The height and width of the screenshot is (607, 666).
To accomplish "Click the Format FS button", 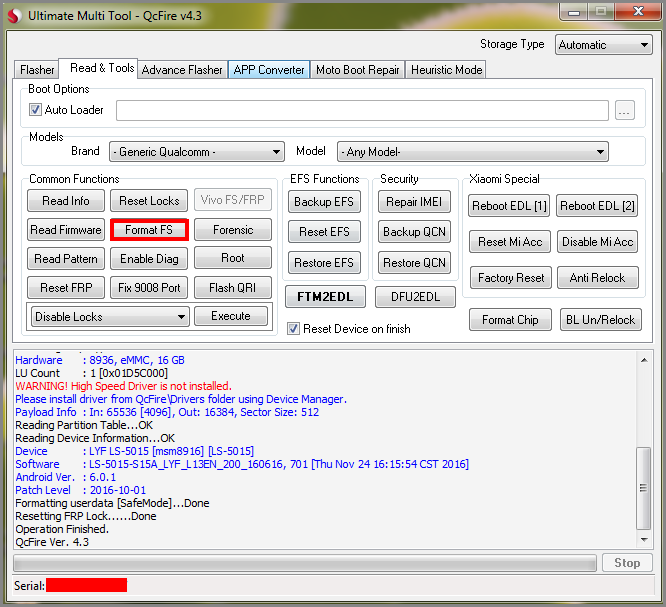I will (x=149, y=230).
